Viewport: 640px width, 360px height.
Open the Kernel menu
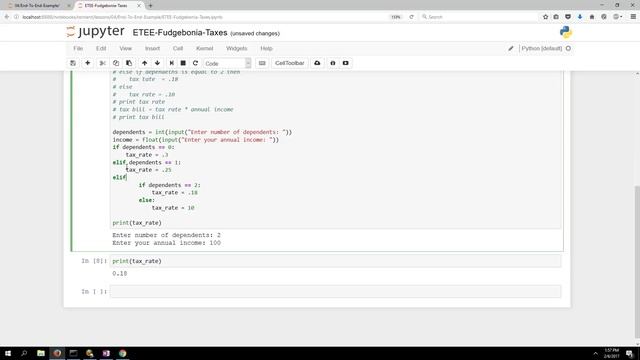click(204, 48)
